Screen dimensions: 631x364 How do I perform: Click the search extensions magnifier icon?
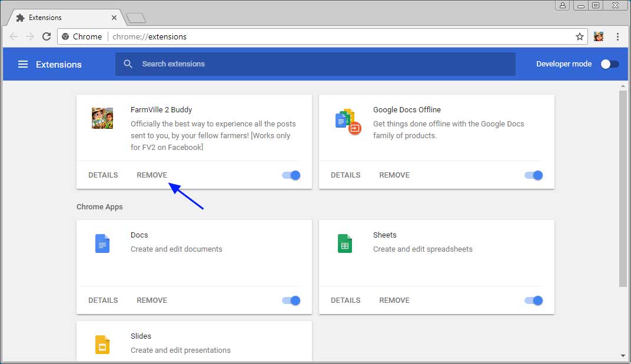[128, 64]
